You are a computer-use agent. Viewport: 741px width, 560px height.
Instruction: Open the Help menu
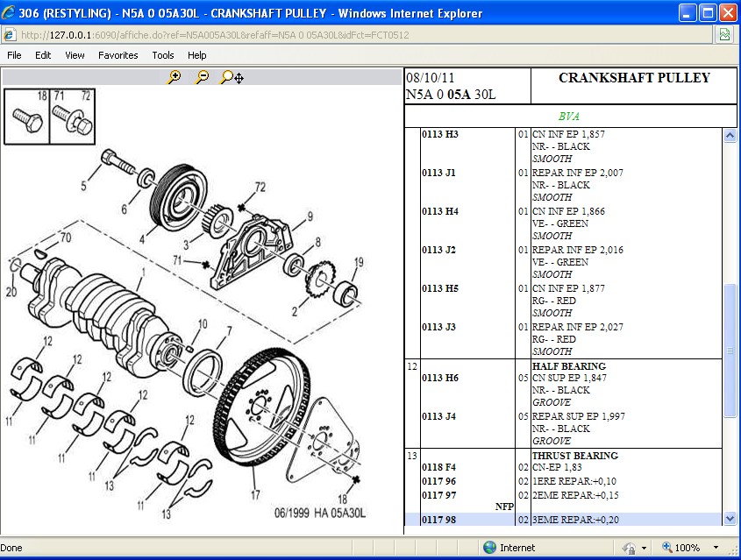point(197,55)
